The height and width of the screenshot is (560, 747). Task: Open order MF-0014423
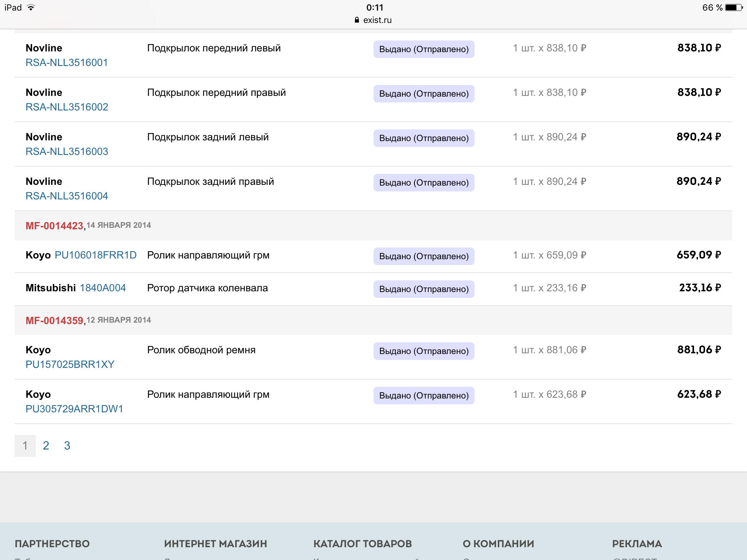point(54,226)
